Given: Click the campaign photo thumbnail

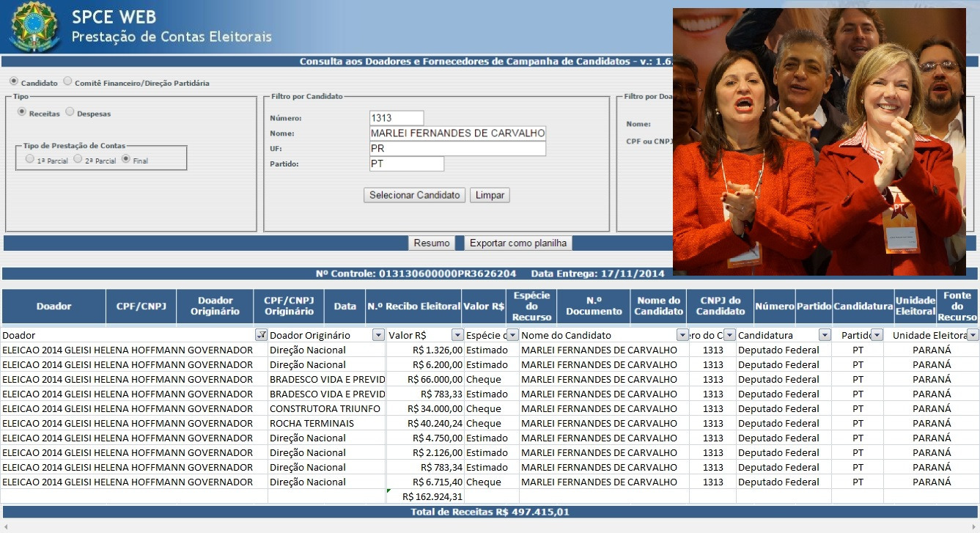Looking at the screenshot, I should pyautogui.click(x=819, y=141).
